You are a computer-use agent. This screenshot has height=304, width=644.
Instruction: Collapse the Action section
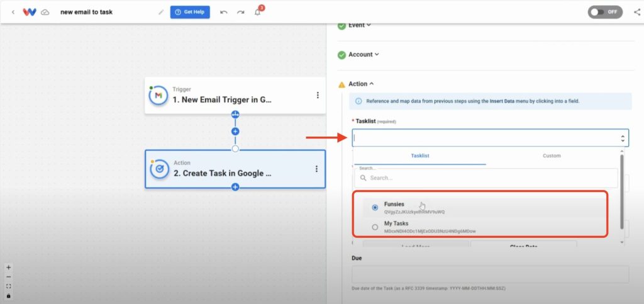click(x=362, y=84)
